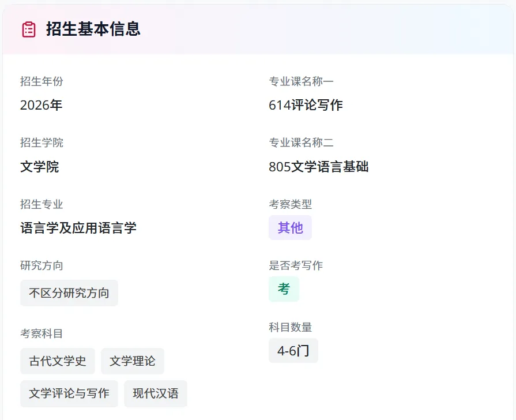Viewport: 516px width, 420px height.
Task: Click the 科目数量 field label
Action: coord(290,327)
